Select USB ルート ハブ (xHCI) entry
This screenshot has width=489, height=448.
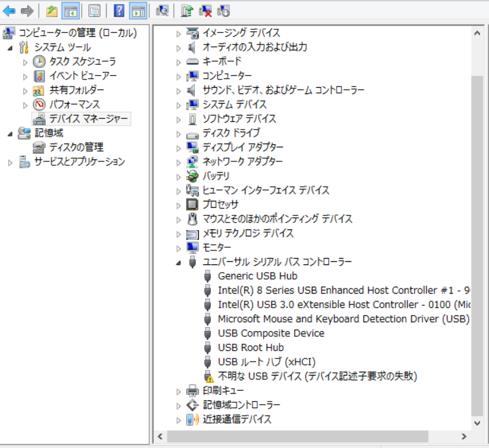267,362
